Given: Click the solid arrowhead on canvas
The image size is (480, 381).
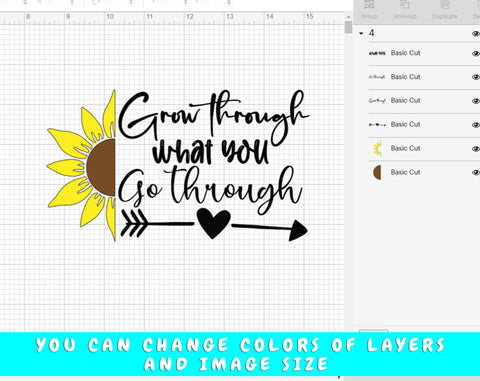Looking at the screenshot, I should point(298,230).
